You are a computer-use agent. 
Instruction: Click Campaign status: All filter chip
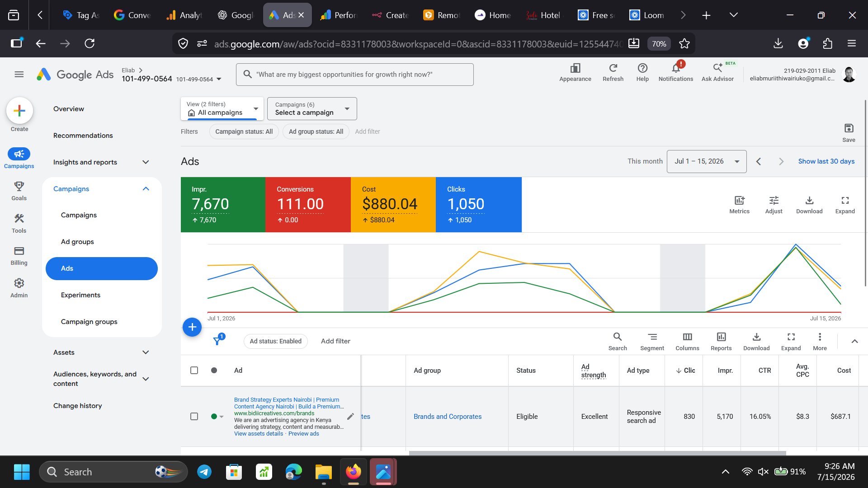(244, 131)
